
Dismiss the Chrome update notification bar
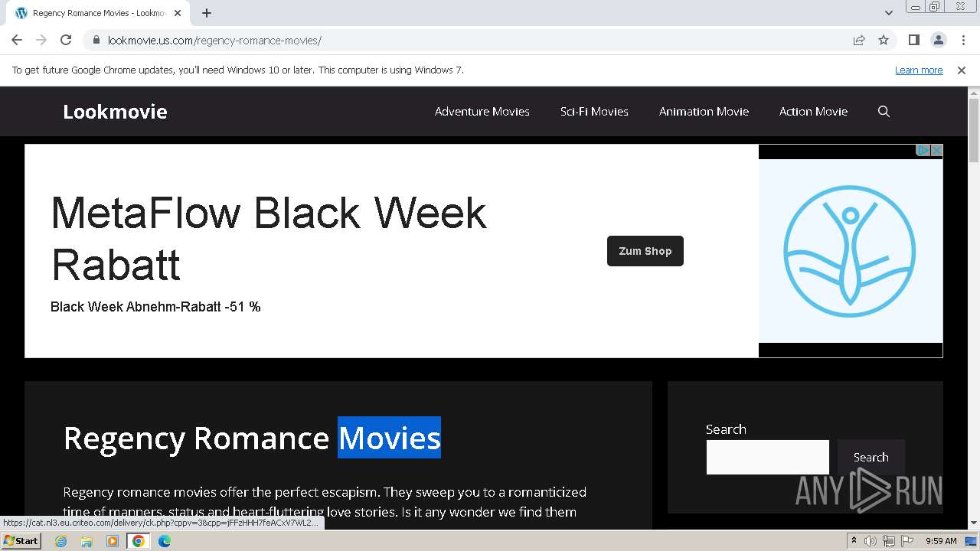pos(962,70)
